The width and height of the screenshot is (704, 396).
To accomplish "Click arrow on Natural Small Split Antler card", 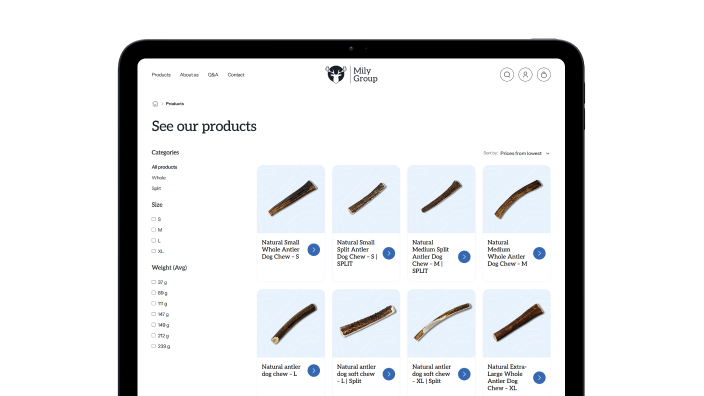I will (389, 253).
